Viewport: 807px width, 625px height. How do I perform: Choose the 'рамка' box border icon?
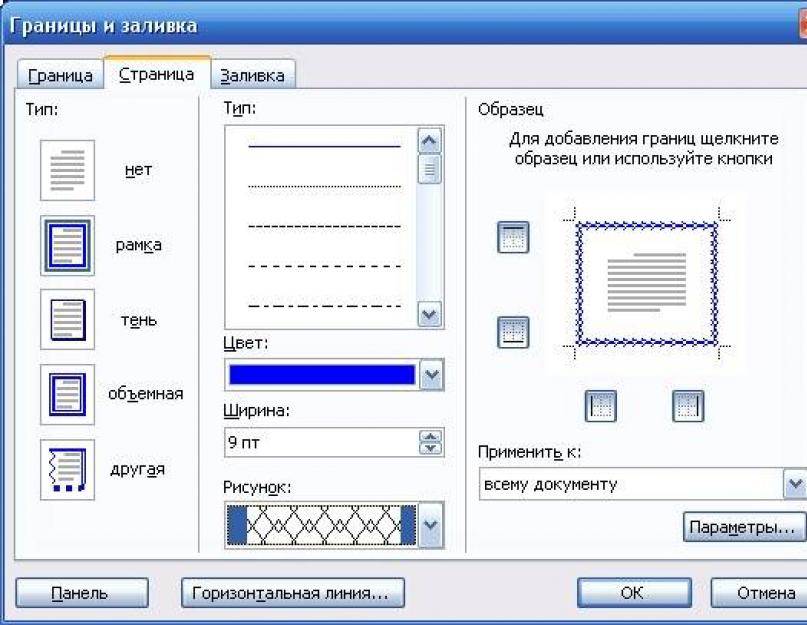[x=67, y=246]
